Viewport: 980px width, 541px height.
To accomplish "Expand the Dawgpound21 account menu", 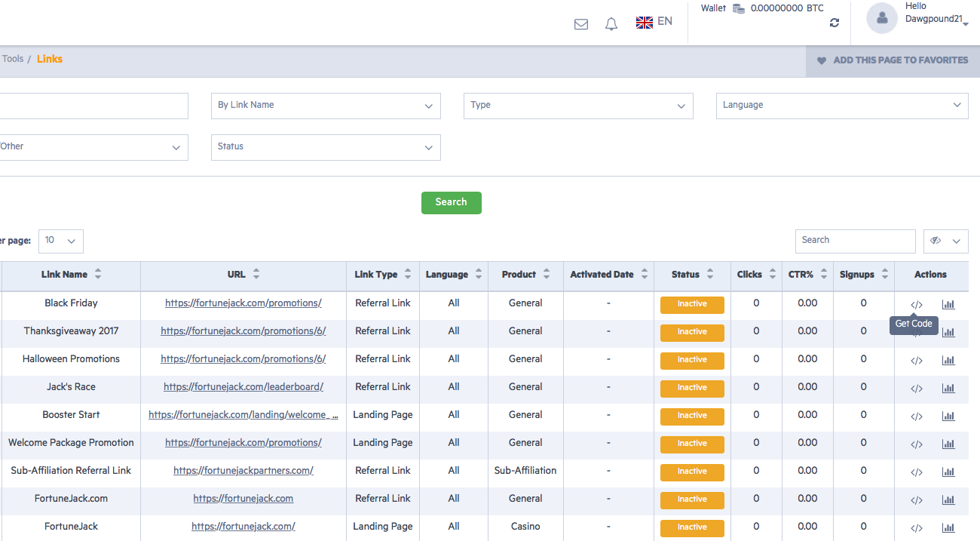I will coord(966,25).
